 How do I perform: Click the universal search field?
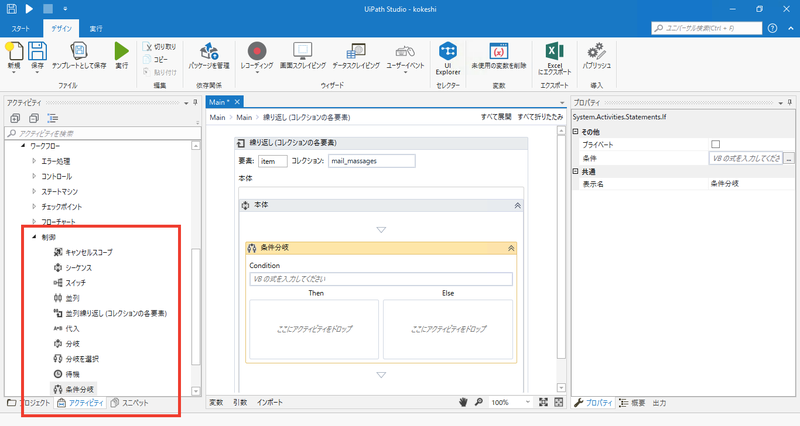(707, 28)
